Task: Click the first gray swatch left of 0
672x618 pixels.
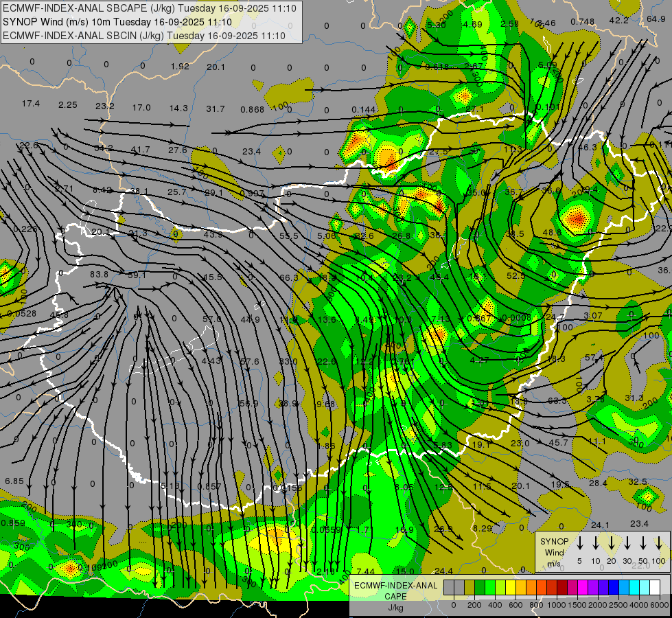Action: pos(449,587)
